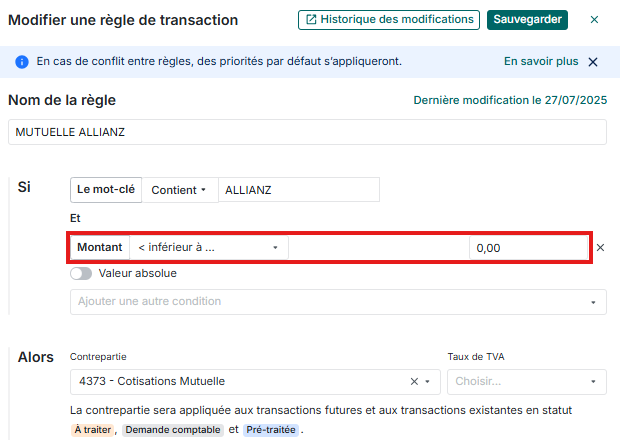Expand the Contrepartie account dropdown arrow
Image resolution: width=620 pixels, height=440 pixels.
(x=428, y=381)
